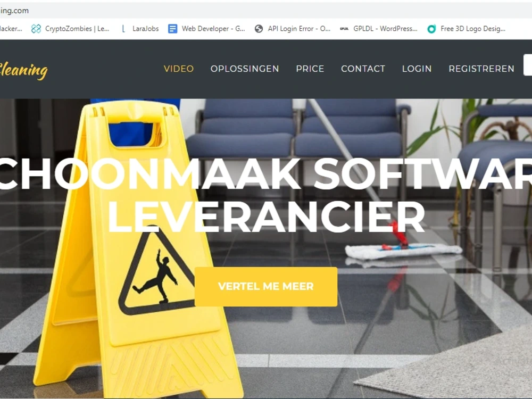Choose REGISTREREN in the navbar
This screenshot has width=532, height=399.
click(x=481, y=69)
